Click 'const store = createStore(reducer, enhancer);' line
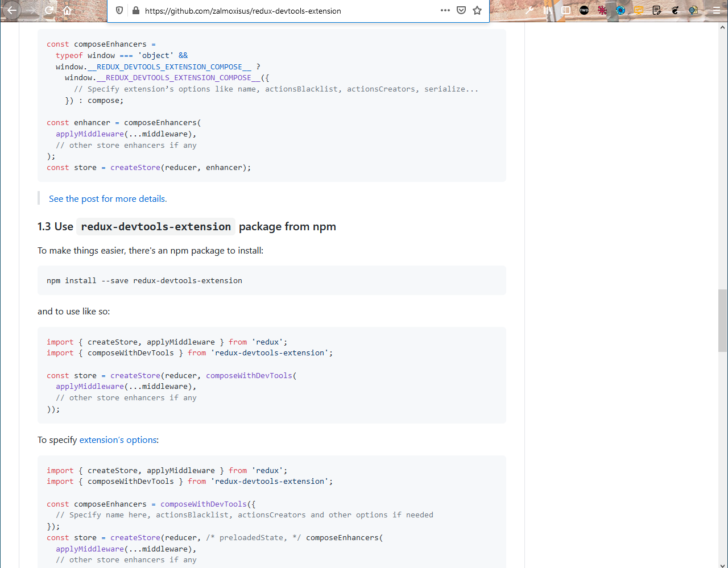728x568 pixels. 149,167
